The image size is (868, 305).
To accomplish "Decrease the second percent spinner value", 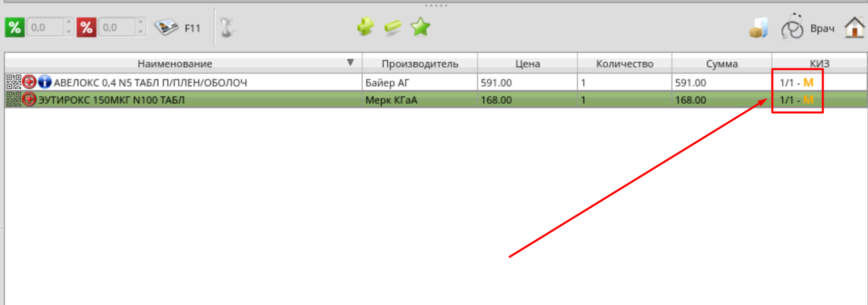I will [x=140, y=32].
